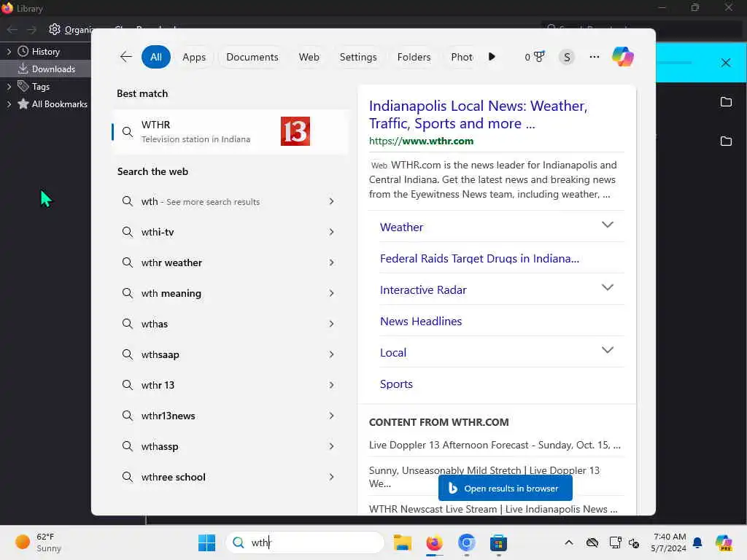Click Open results in browser button
Image resolution: width=747 pixels, height=560 pixels.
point(505,488)
